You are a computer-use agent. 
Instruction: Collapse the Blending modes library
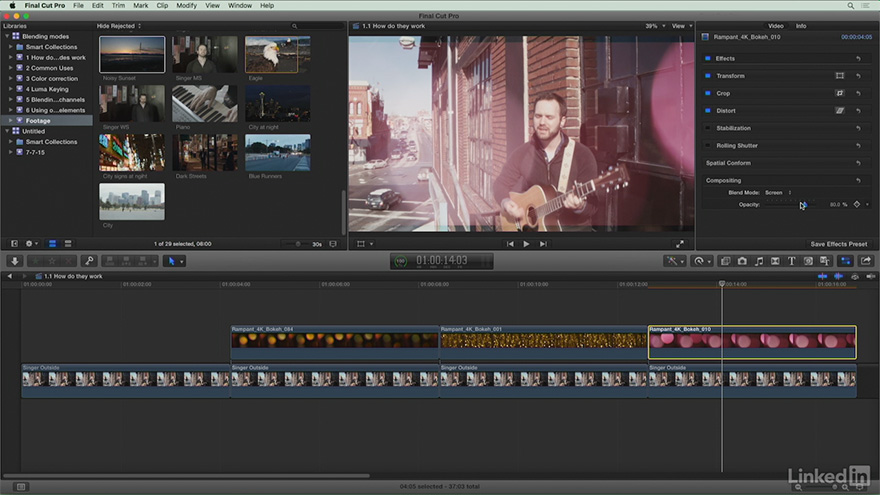pyautogui.click(x=7, y=36)
